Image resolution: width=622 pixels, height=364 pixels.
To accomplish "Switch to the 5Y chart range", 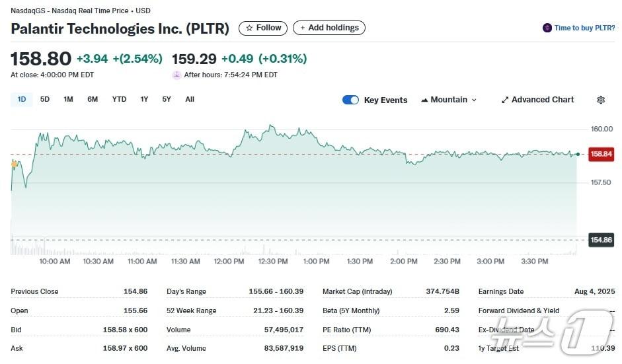I will pos(167,99).
